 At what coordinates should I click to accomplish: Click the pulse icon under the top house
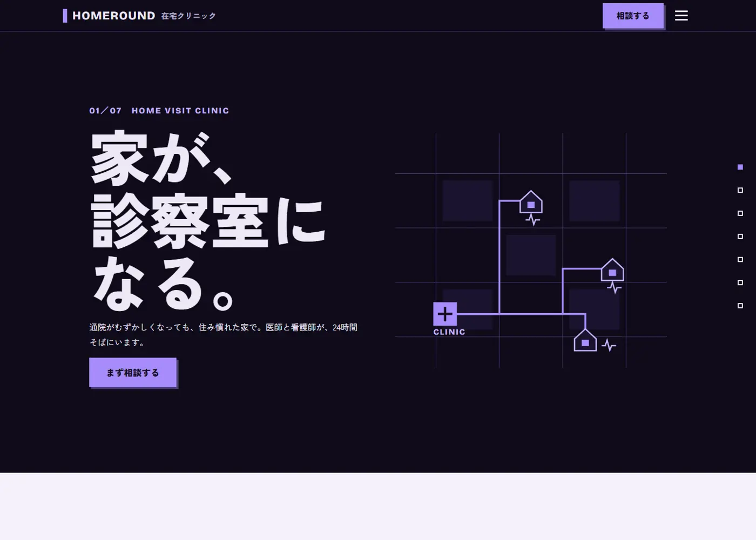pyautogui.click(x=533, y=219)
